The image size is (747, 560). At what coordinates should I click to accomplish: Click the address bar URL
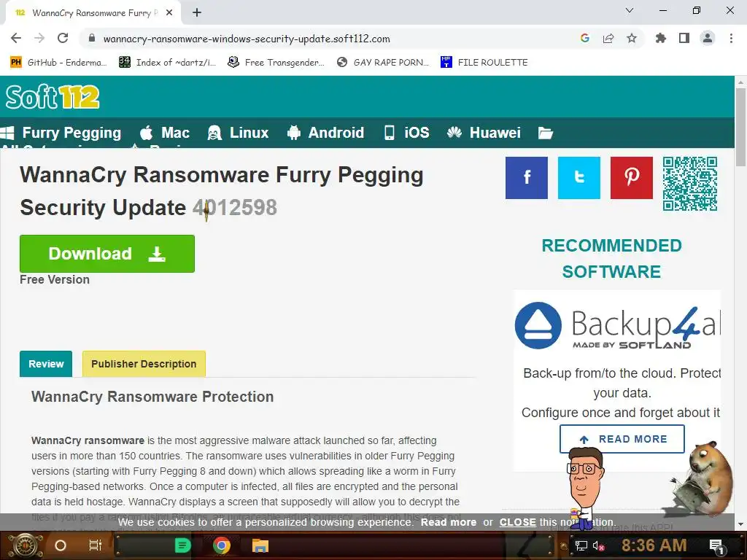247,39
